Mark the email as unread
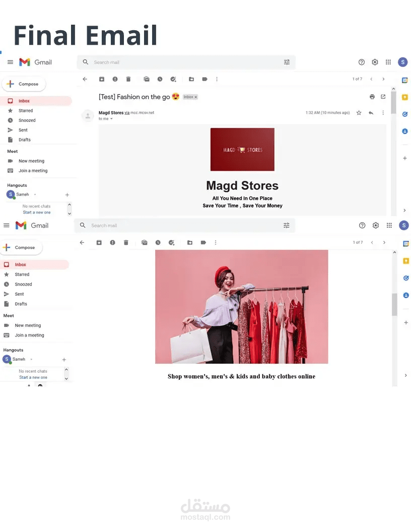The height and width of the screenshot is (532, 411). click(x=146, y=79)
